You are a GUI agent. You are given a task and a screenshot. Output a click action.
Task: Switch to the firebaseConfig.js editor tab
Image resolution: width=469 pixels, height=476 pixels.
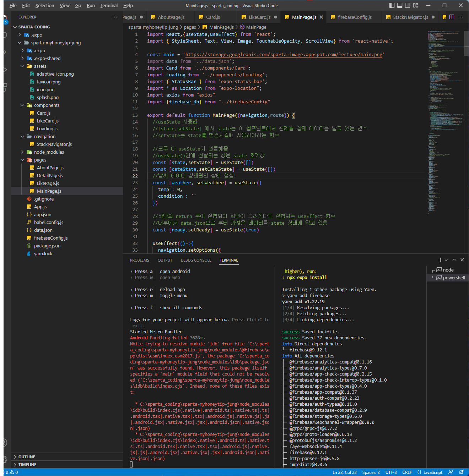[x=355, y=17]
